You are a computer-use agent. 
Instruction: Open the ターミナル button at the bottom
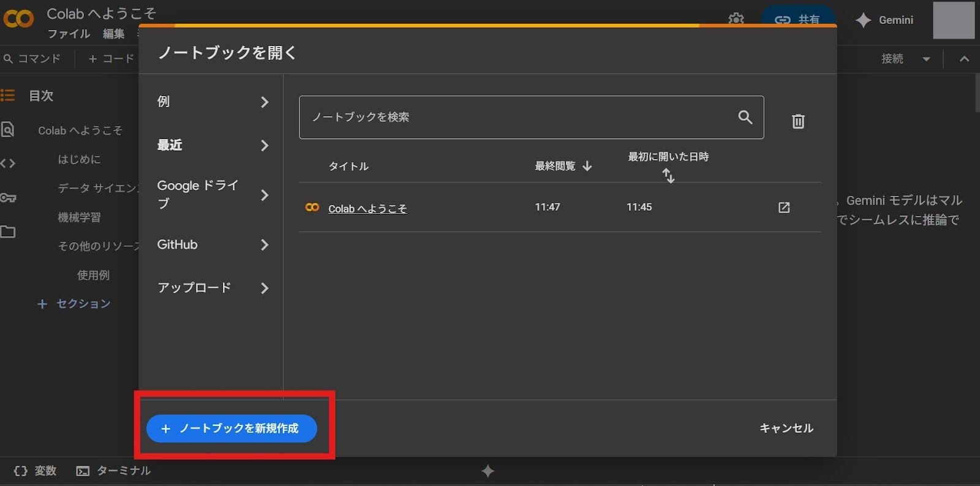(113, 471)
